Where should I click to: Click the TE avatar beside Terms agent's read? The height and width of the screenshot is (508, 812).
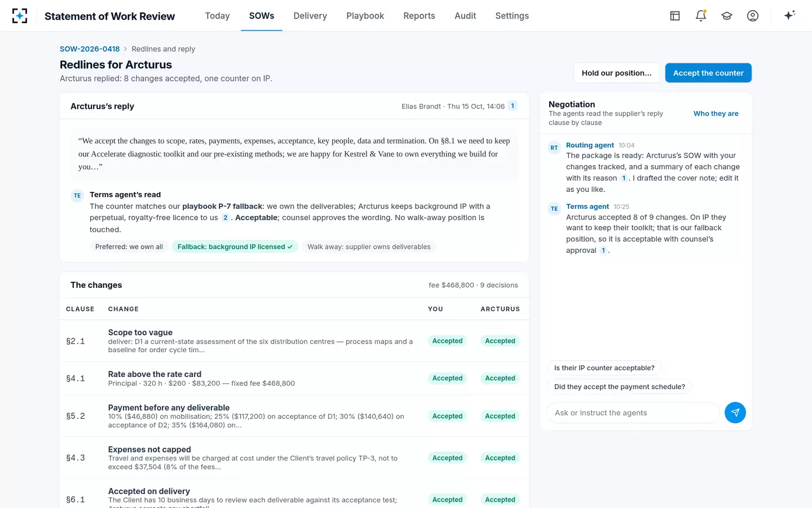[x=77, y=196]
